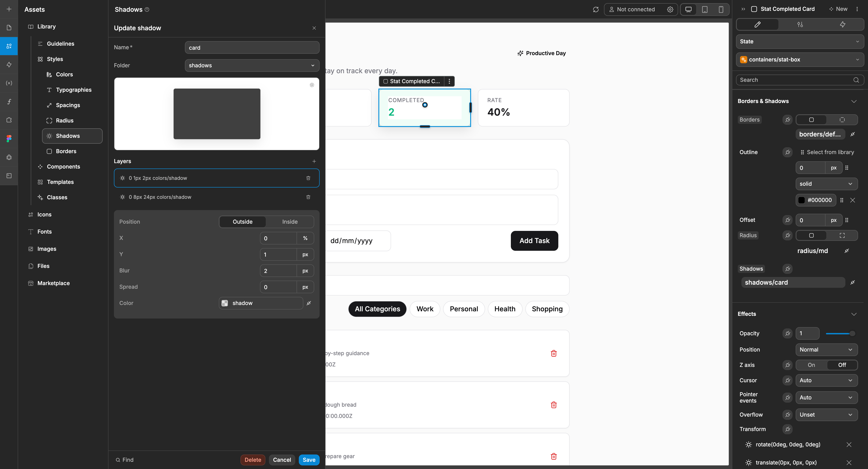Open containers/stat-box class dropdown

pyautogui.click(x=800, y=60)
